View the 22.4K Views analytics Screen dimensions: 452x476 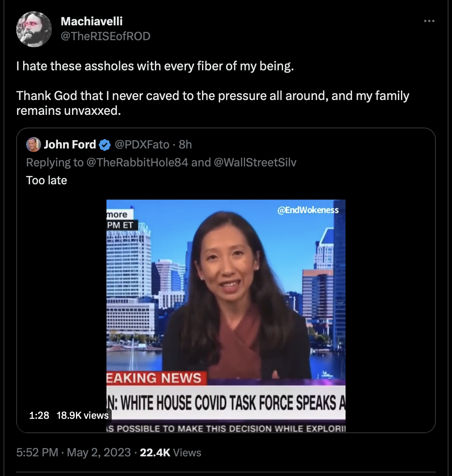point(171,452)
